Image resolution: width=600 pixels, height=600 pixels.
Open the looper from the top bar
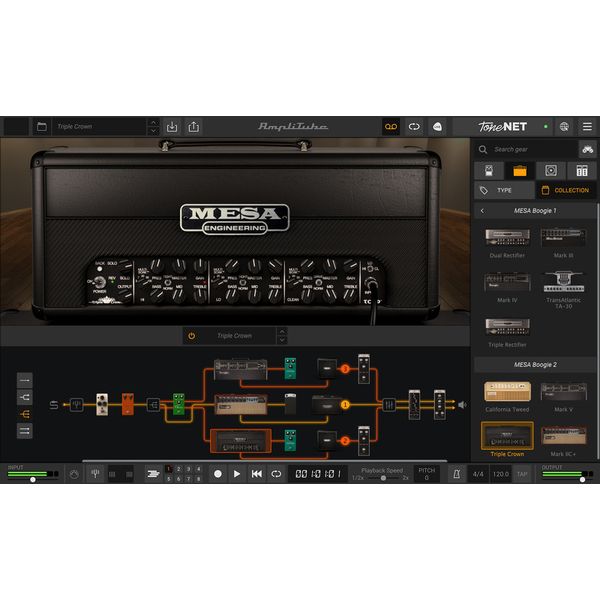[414, 127]
